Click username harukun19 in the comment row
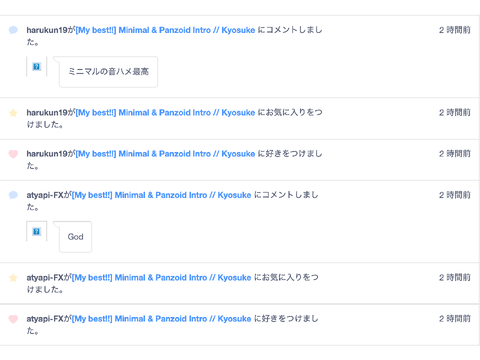This screenshot has height=360, width=480. [47, 30]
